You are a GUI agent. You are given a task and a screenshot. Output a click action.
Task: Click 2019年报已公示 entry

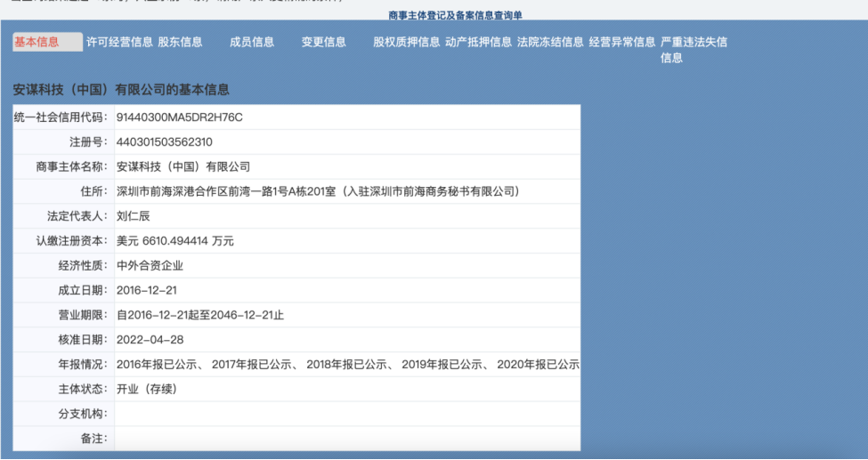point(442,365)
